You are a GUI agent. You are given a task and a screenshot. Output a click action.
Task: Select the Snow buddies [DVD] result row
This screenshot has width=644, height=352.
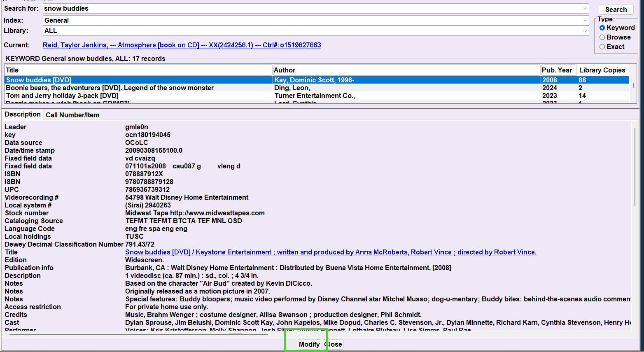pyautogui.click(x=317, y=80)
